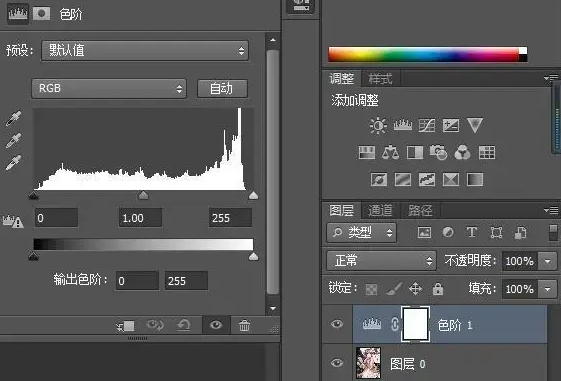Delete adjustment layer via trash icon
The image size is (561, 381).
click(x=245, y=326)
